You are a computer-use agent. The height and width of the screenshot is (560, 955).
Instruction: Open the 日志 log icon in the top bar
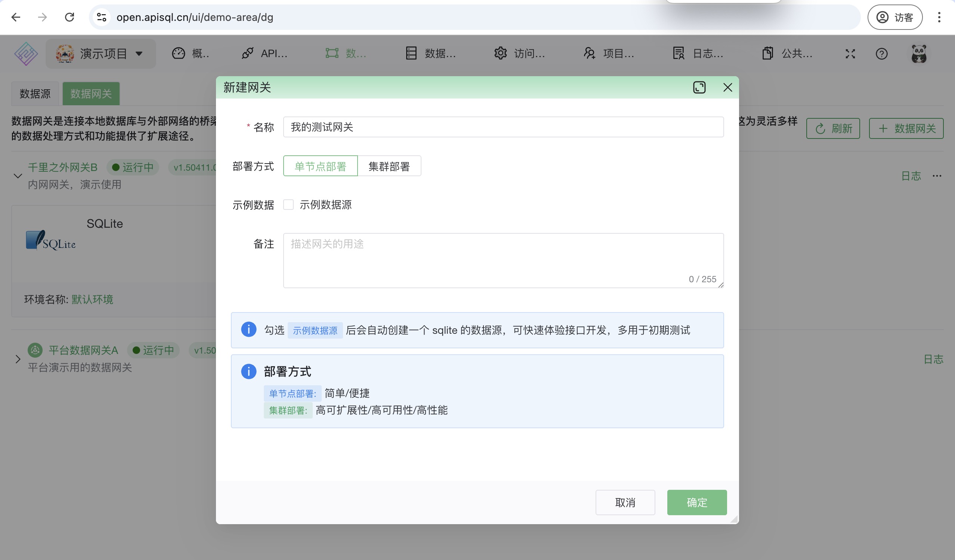(678, 53)
